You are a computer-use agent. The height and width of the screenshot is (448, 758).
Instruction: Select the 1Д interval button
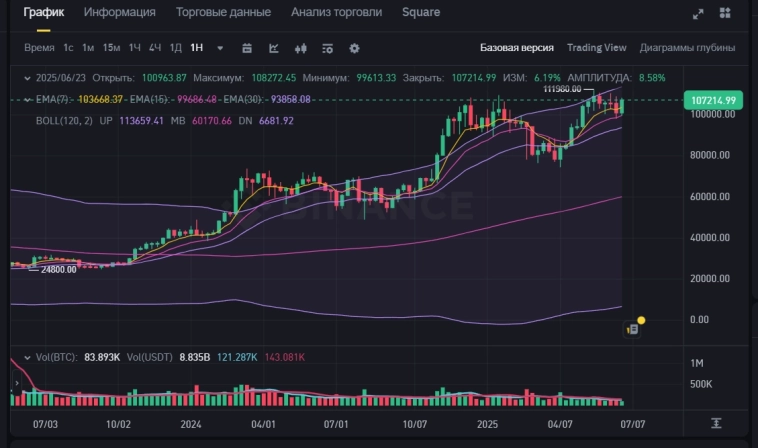pos(175,48)
